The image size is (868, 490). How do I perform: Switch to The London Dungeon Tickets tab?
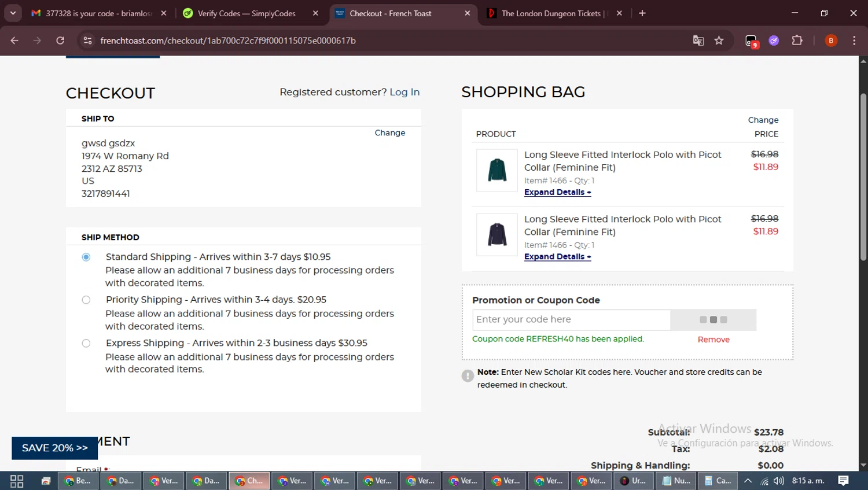554,13
